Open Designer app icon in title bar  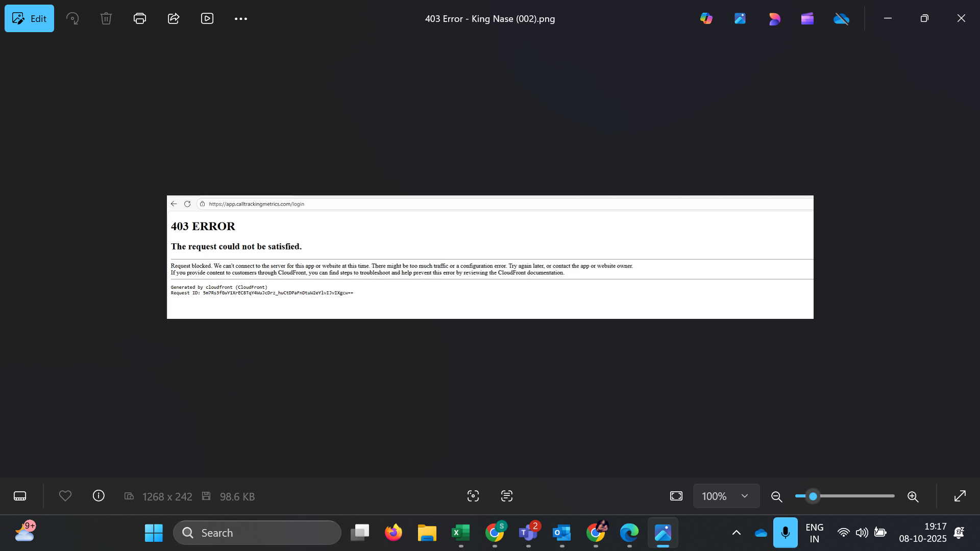pyautogui.click(x=774, y=18)
